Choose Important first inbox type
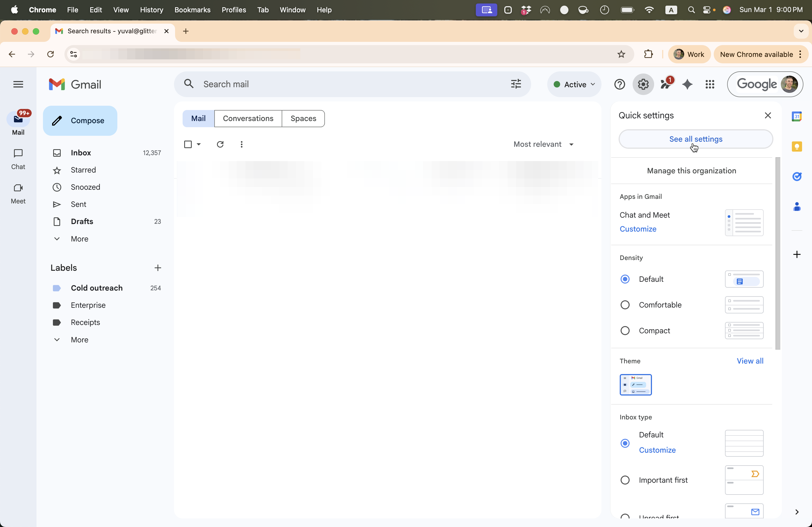 pos(625,480)
